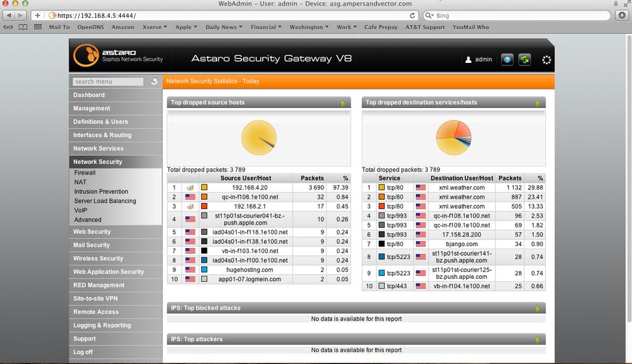Click the Safari back arrow
The width and height of the screenshot is (632, 364).
pyautogui.click(x=9, y=15)
